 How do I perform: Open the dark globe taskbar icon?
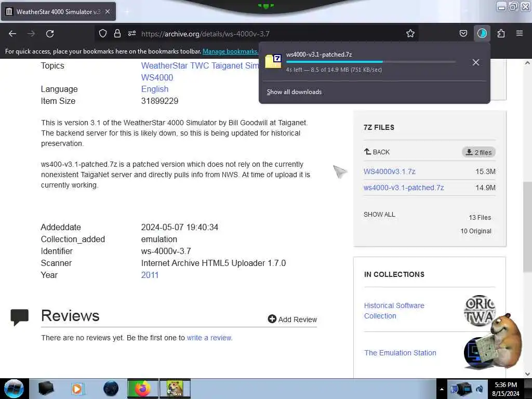point(111,389)
